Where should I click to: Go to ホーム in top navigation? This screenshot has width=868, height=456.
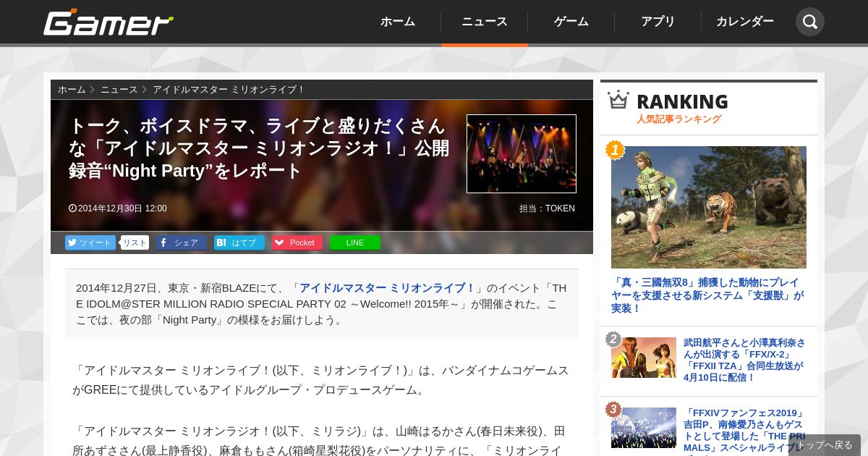(398, 22)
